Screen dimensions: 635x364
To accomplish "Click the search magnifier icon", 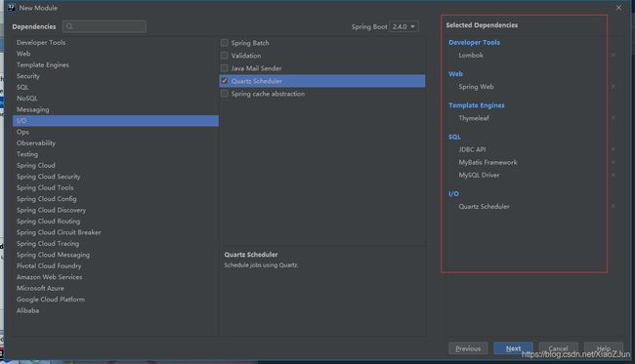I will click(69, 26).
